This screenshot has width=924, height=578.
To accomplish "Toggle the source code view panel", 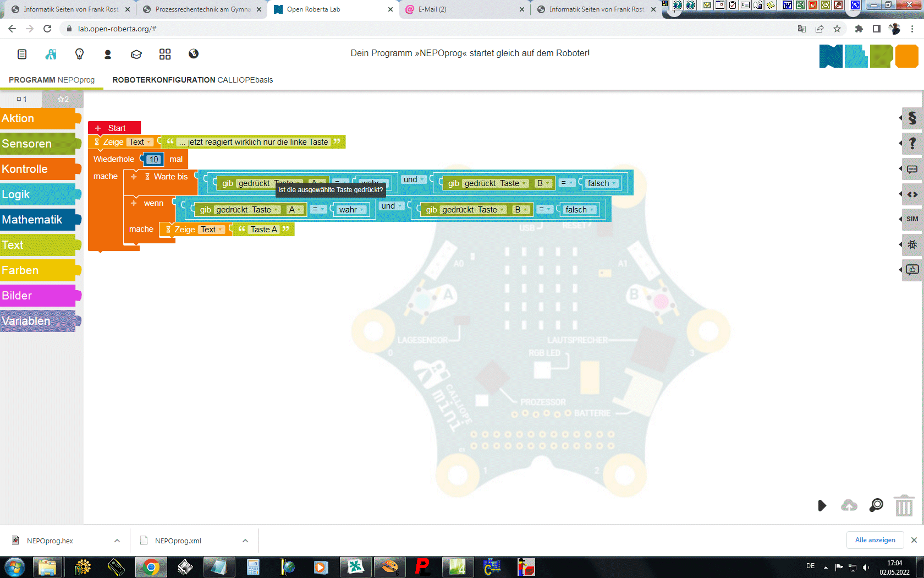I will click(x=912, y=194).
